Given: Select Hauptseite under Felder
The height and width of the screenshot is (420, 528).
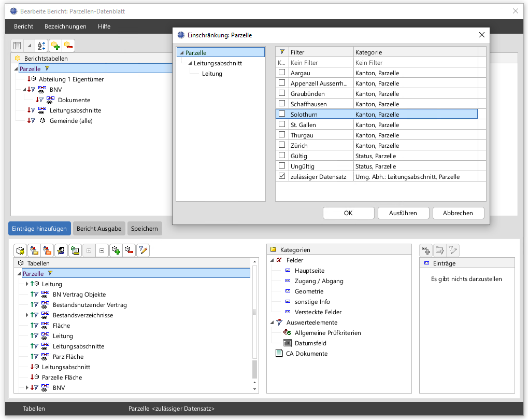Looking at the screenshot, I should pyautogui.click(x=309, y=271).
